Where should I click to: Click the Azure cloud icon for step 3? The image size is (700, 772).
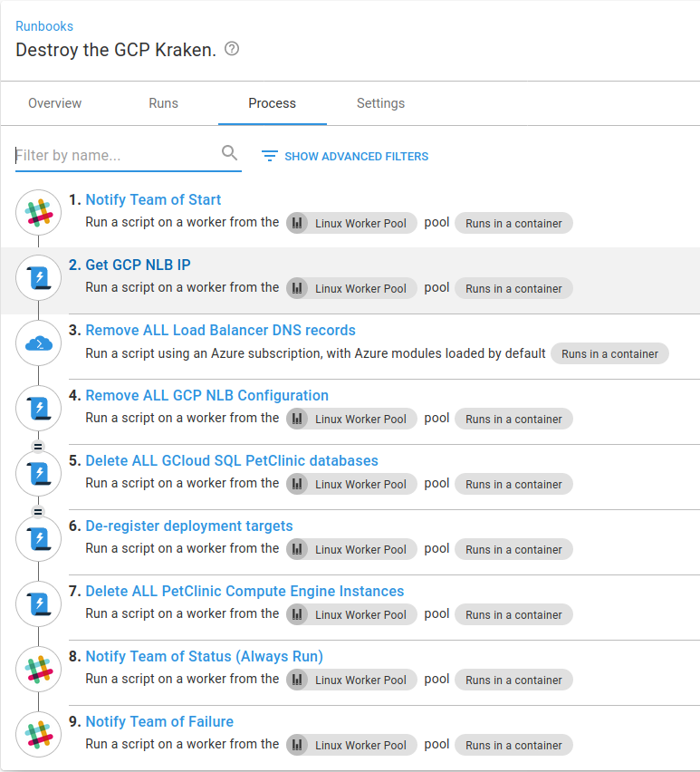(x=38, y=344)
